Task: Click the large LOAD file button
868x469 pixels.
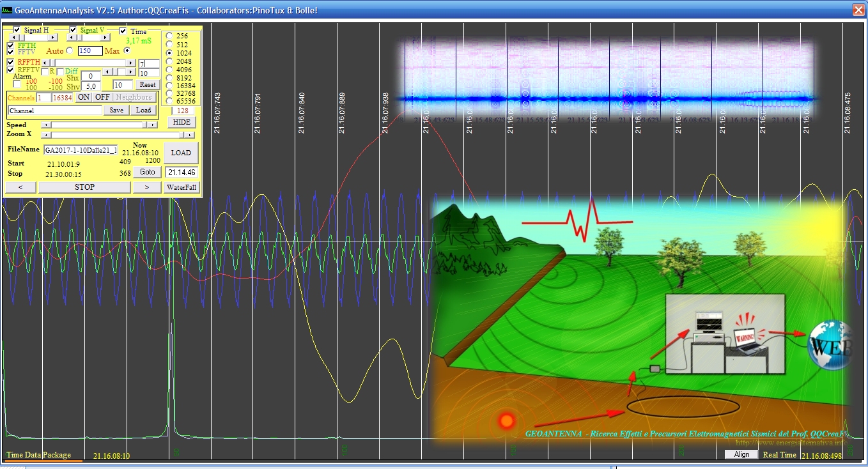Action: (x=181, y=153)
